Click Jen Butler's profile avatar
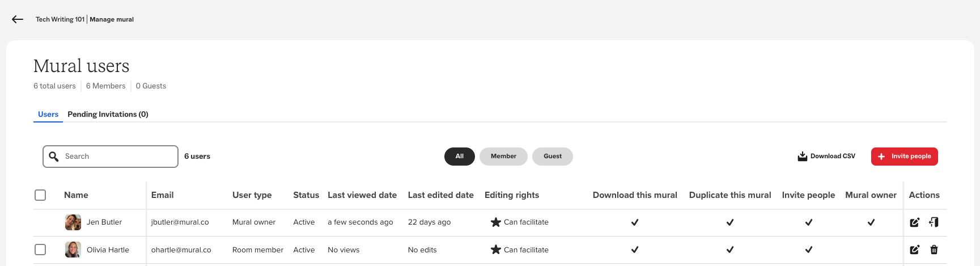The image size is (980, 266). [x=73, y=222]
